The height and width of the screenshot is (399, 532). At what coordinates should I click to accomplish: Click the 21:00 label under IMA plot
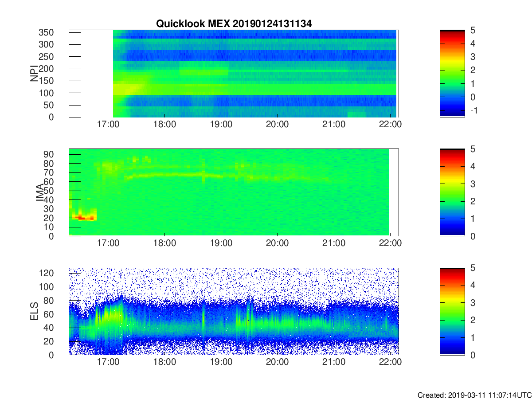333,244
